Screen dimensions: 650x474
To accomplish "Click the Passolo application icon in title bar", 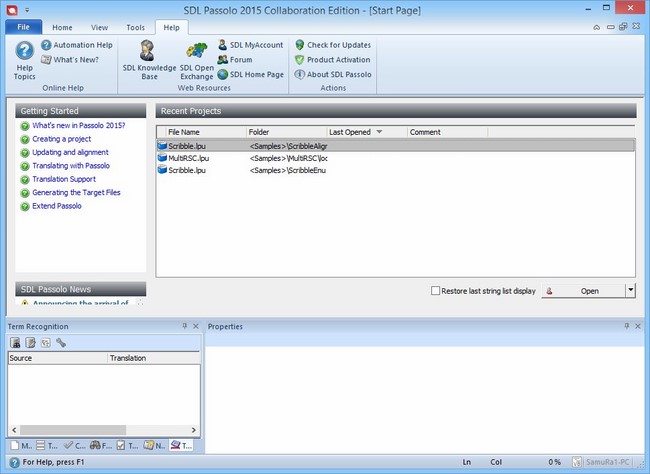I will click(12, 10).
